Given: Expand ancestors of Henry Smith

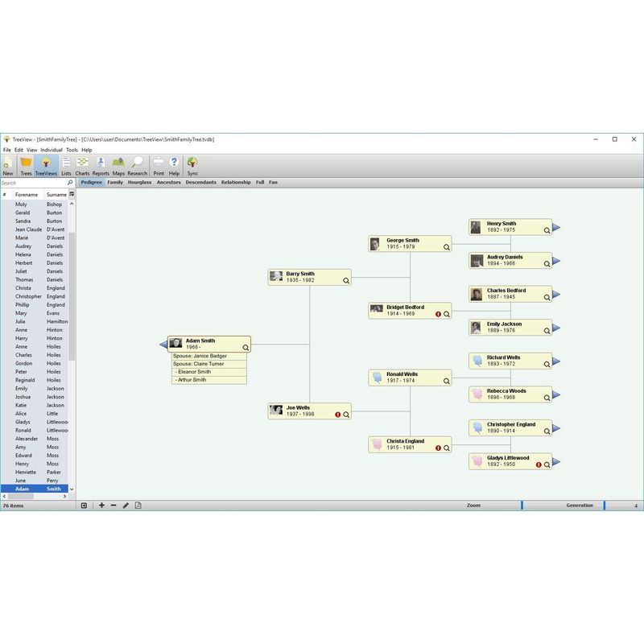Looking at the screenshot, I should [x=555, y=228].
